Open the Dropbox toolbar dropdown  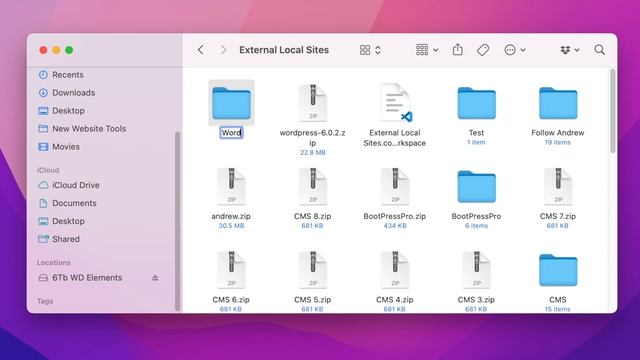[x=569, y=50]
